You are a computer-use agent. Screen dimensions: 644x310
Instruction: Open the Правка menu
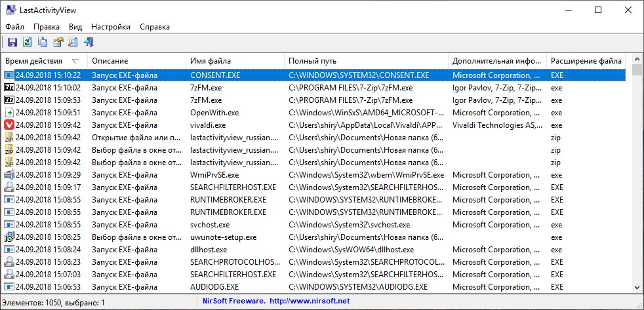[47, 27]
